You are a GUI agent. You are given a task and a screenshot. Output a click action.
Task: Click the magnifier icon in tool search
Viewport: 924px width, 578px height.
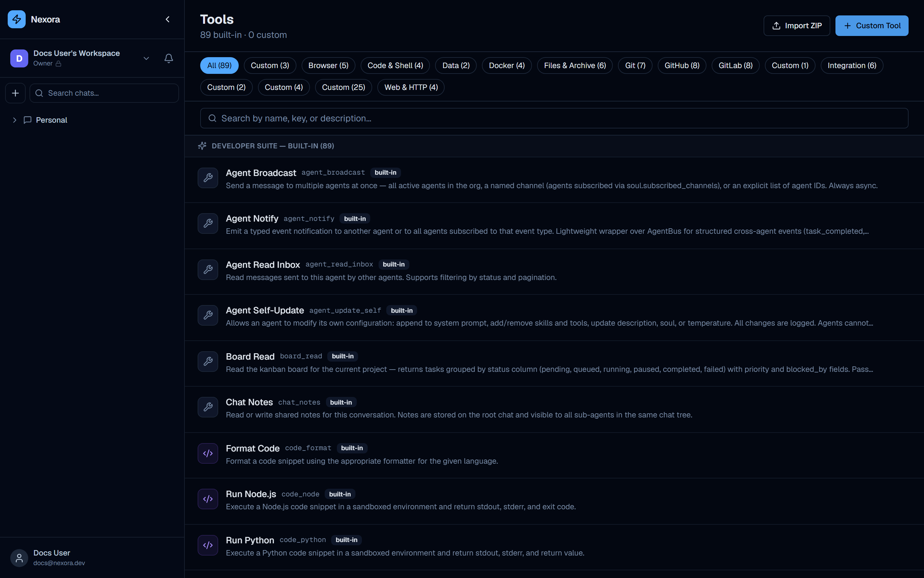(212, 118)
